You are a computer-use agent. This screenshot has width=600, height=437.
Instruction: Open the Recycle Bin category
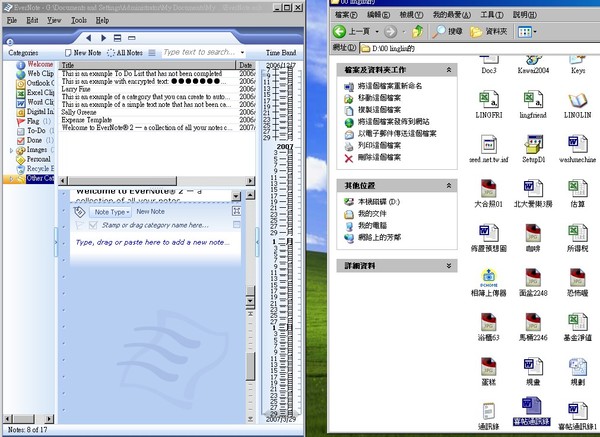tap(35, 169)
